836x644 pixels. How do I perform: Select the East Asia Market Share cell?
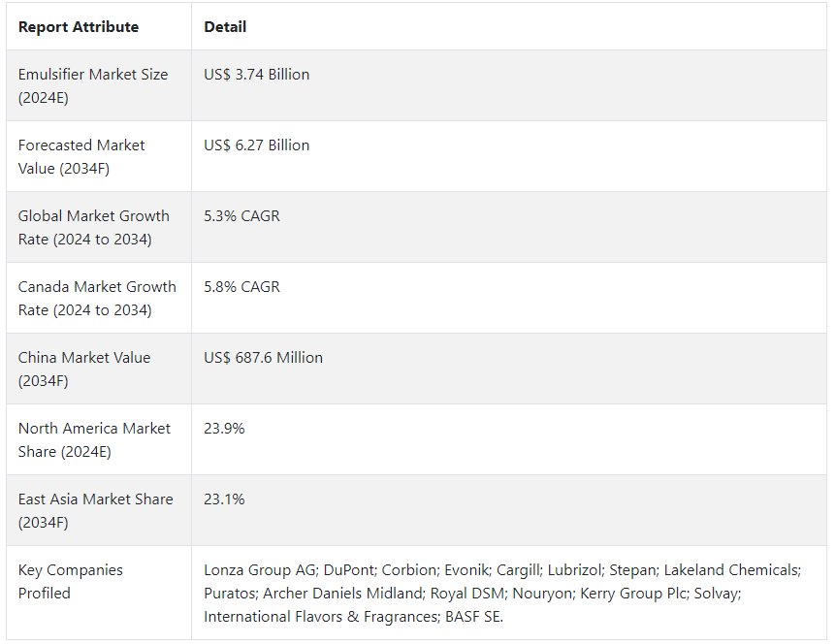point(99,511)
